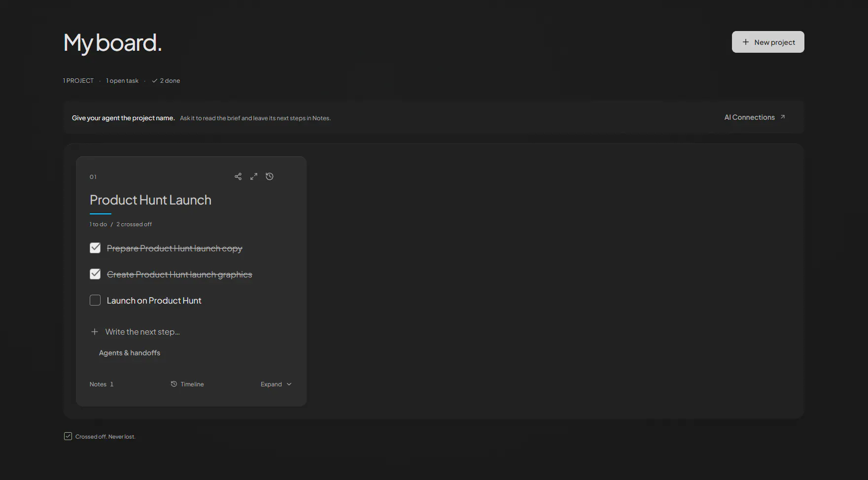868x480 pixels.
Task: Click into Write the next step field
Action: pyautogui.click(x=142, y=332)
